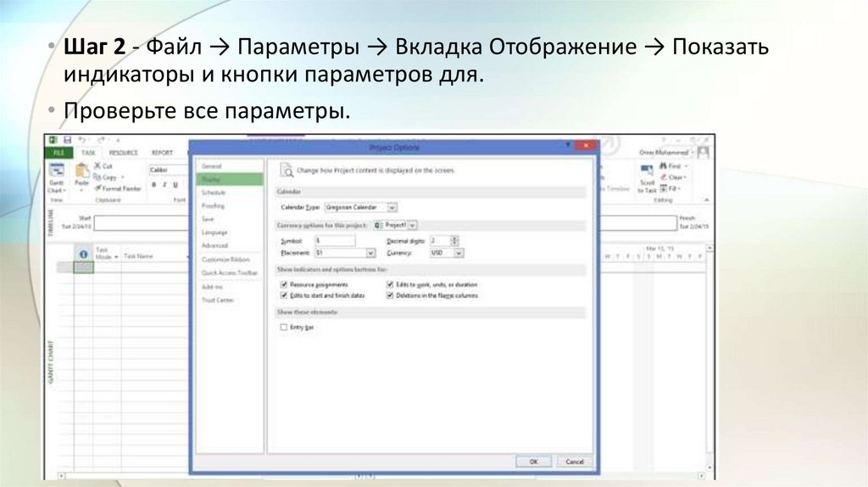
Task: Click the Redo arrow in quick access toolbar
Action: (x=102, y=140)
